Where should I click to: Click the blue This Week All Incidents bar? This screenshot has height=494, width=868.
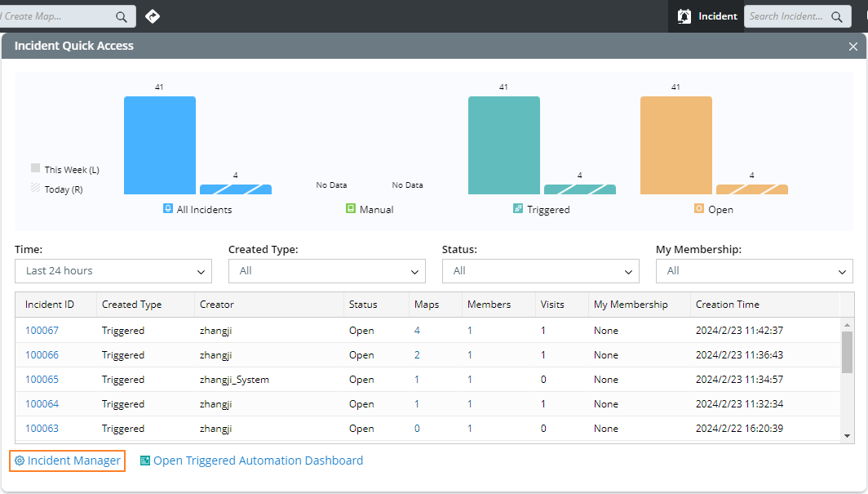pos(160,145)
